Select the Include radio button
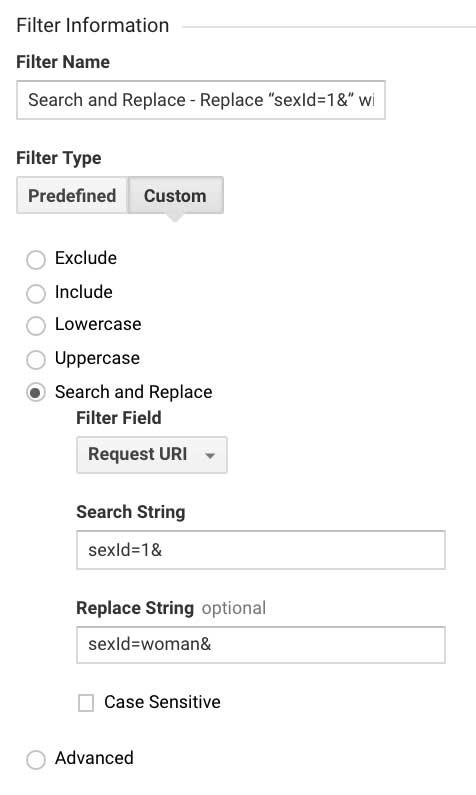The image size is (476, 795). [x=36, y=293]
